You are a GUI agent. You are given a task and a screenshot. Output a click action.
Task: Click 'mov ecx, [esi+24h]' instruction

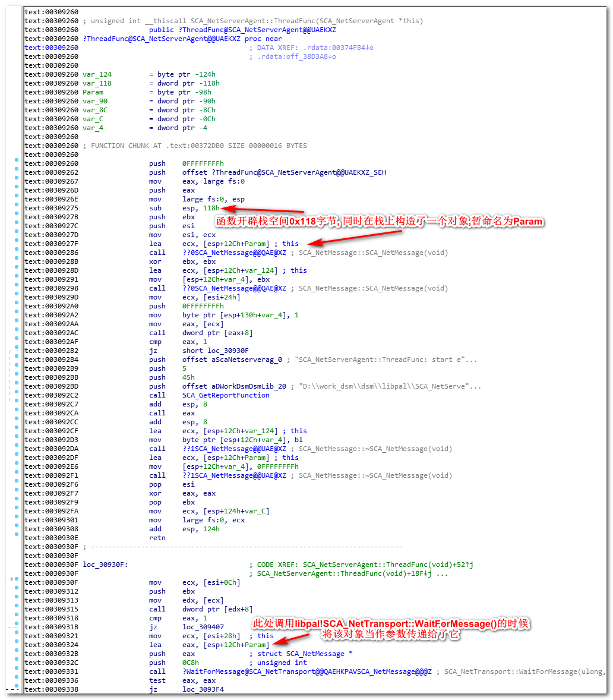pyautogui.click(x=194, y=298)
